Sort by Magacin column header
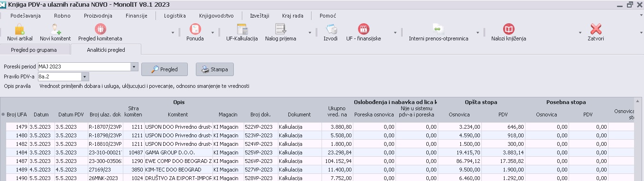Screen dimensions: 644x181 228,114
